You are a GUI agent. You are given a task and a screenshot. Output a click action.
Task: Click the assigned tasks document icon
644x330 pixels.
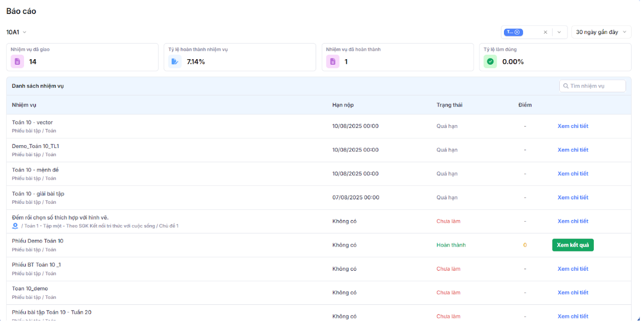[17, 61]
